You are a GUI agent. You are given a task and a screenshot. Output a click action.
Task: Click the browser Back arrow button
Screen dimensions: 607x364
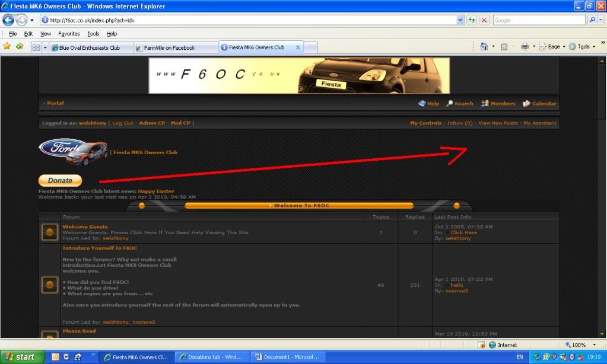point(8,20)
